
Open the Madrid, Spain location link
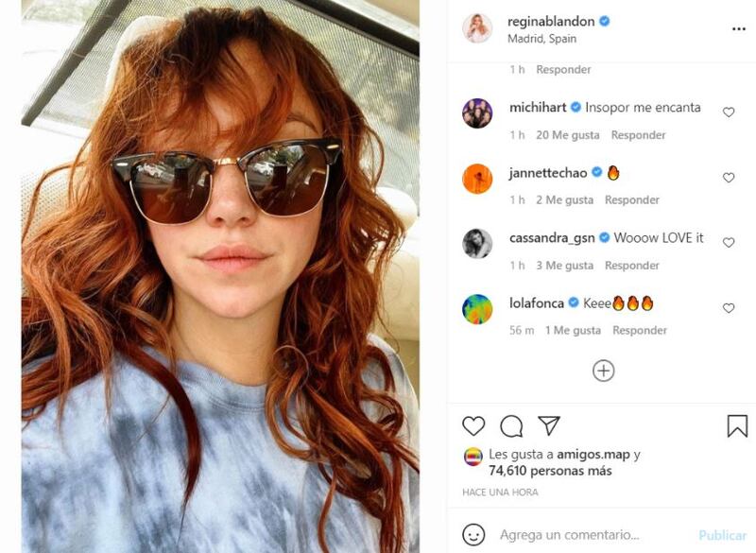pyautogui.click(x=541, y=39)
